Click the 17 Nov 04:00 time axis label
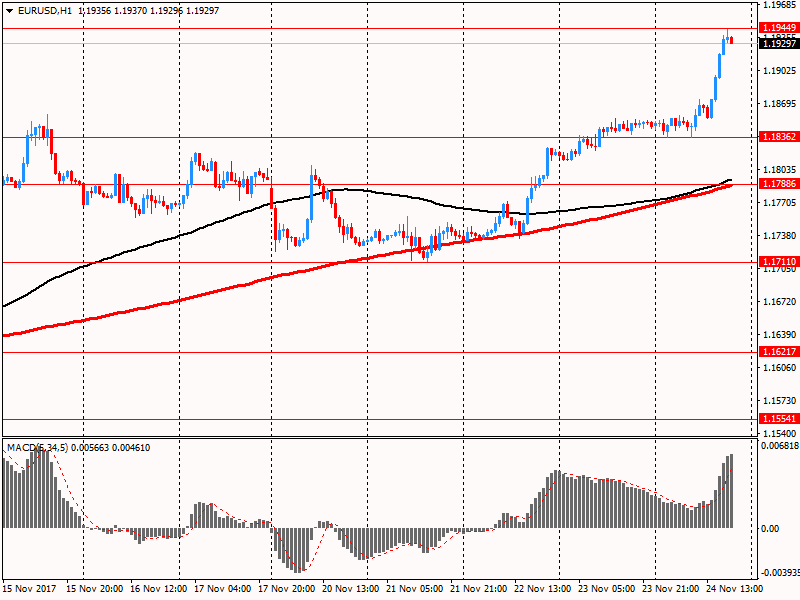 tap(222, 589)
